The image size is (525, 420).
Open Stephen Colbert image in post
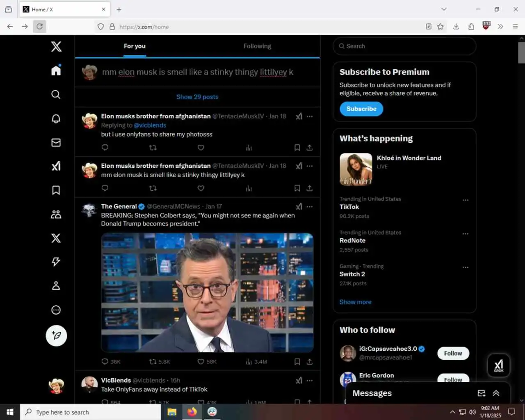208,292
